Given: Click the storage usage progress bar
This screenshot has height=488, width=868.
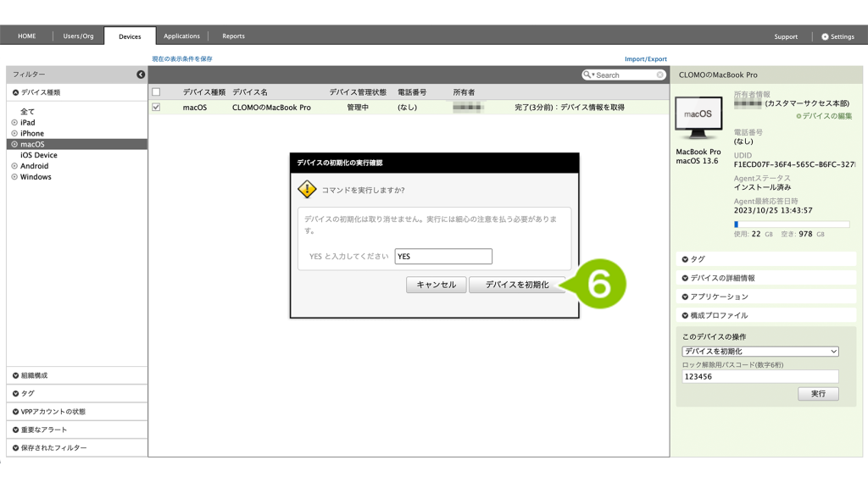Looking at the screenshot, I should pos(792,224).
